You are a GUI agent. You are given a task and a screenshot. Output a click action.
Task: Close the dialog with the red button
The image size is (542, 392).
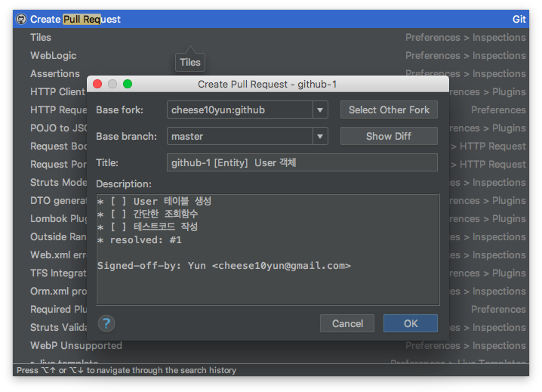tap(97, 84)
